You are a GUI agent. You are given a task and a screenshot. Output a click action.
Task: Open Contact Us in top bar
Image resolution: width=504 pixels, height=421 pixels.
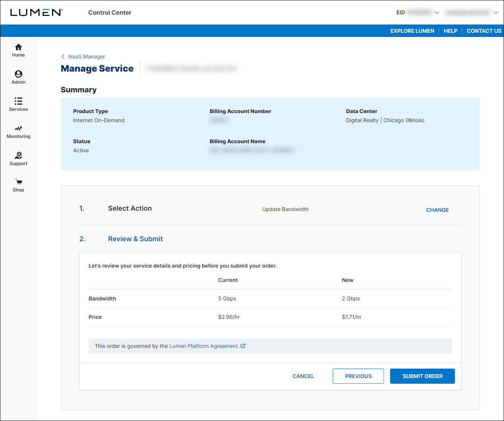pos(484,31)
